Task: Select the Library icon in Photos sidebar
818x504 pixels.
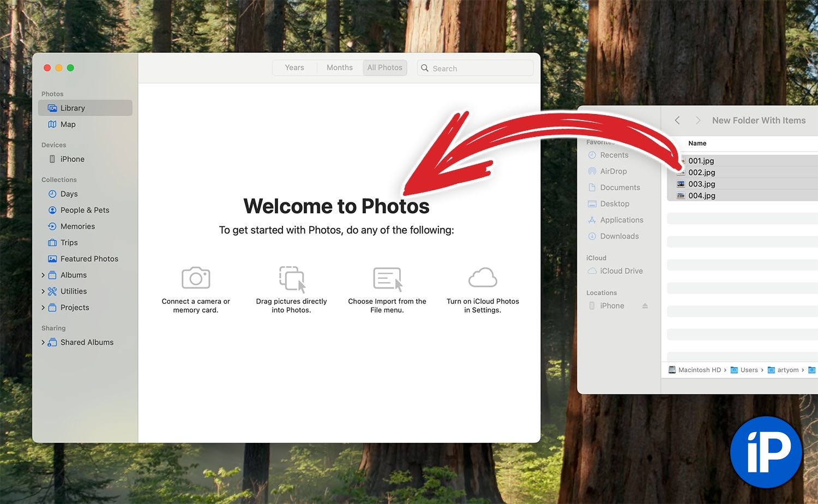Action: [x=52, y=108]
